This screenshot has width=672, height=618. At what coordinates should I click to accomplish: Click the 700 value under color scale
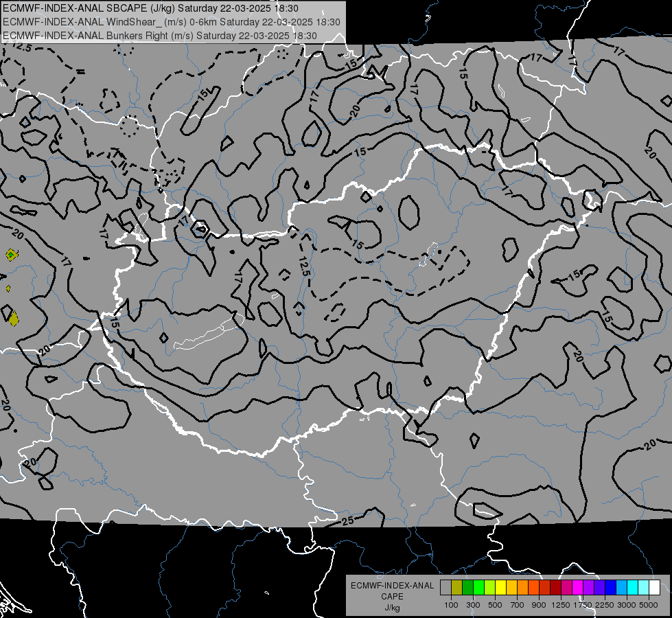click(518, 605)
